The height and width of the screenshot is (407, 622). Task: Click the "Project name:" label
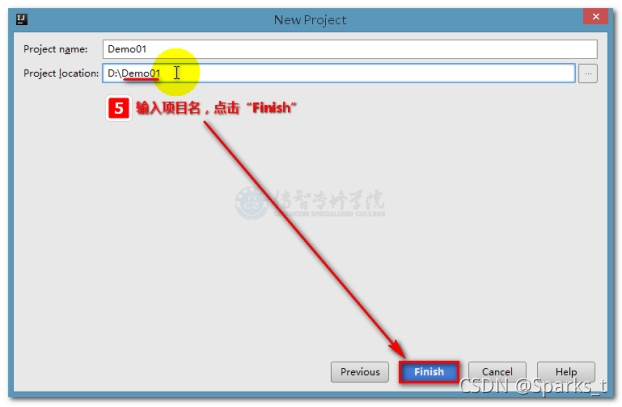tap(56, 49)
